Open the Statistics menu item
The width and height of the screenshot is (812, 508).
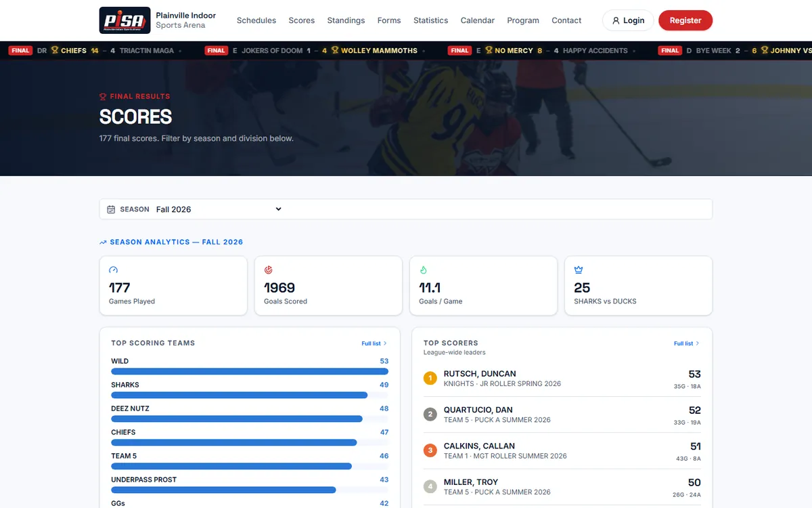pos(431,20)
